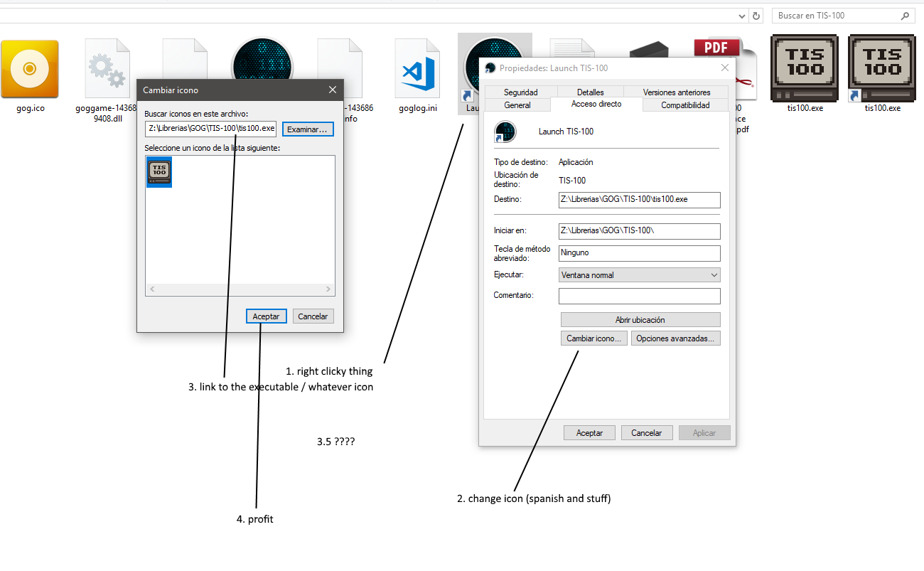Screen dimensions: 924x571
Task: Switch to the Versiones anteriores tab
Action: pos(677,92)
